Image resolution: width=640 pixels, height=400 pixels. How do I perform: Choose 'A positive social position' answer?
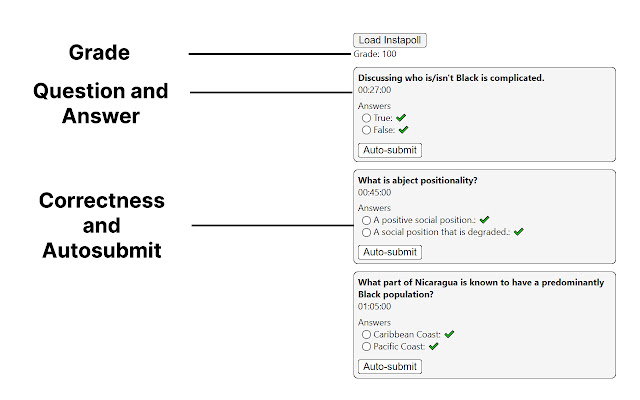tap(367, 220)
